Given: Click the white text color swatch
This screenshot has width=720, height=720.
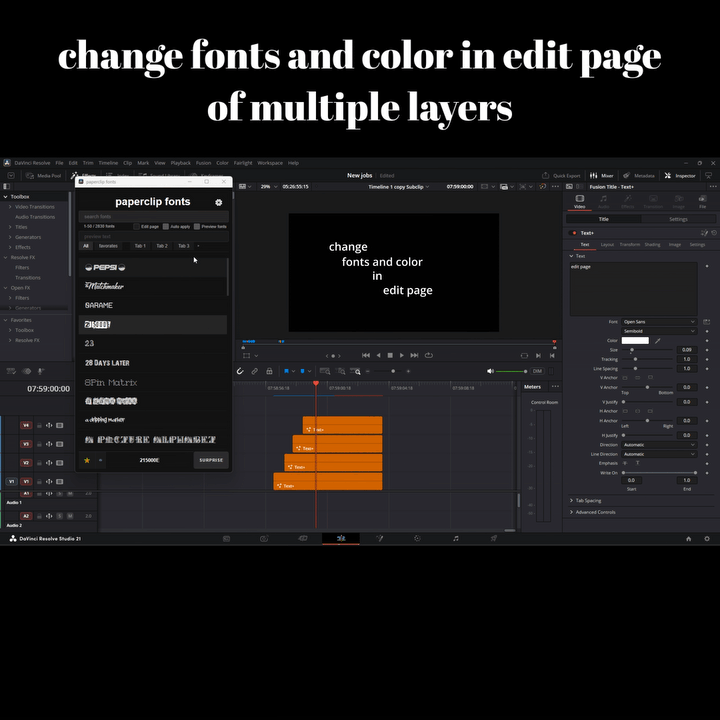Looking at the screenshot, I should [x=635, y=341].
